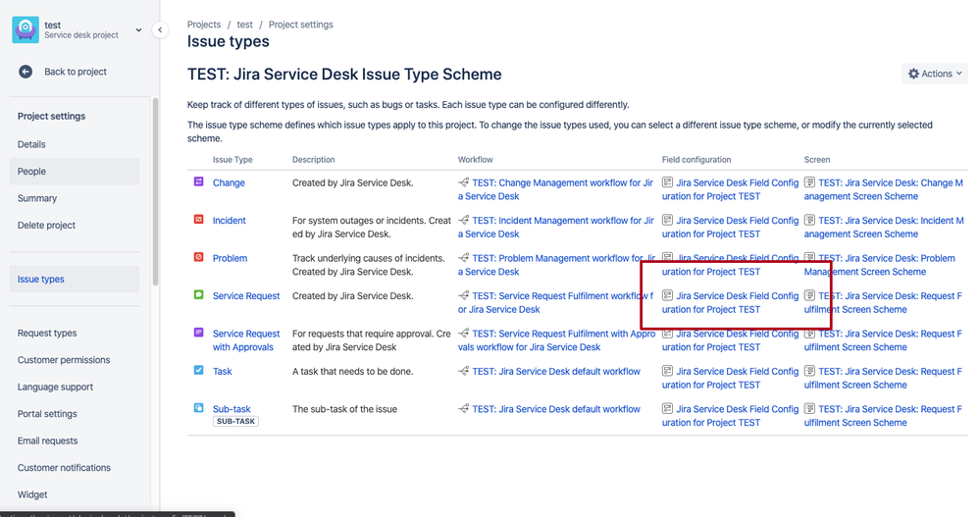This screenshot has height=517, width=980.
Task: Open Problem Management Screen Scheme link
Action: pyautogui.click(x=880, y=265)
